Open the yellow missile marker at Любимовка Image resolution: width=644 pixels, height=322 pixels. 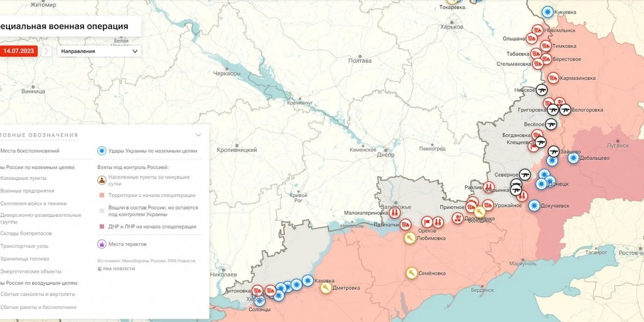409,238
